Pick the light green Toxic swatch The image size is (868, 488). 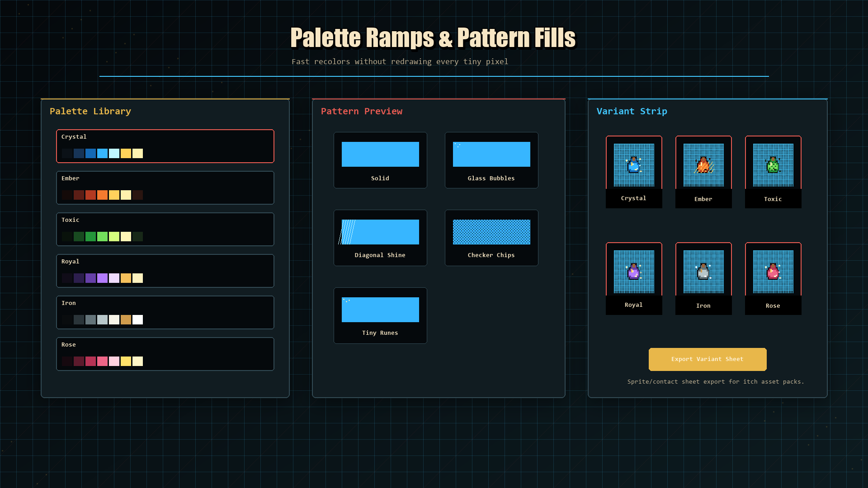[x=102, y=237]
